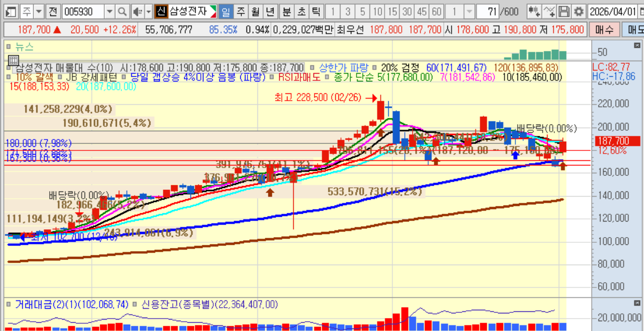Save chart with floppy disk icon
This screenshot has height=331, width=644.
pyautogui.click(x=565, y=11)
